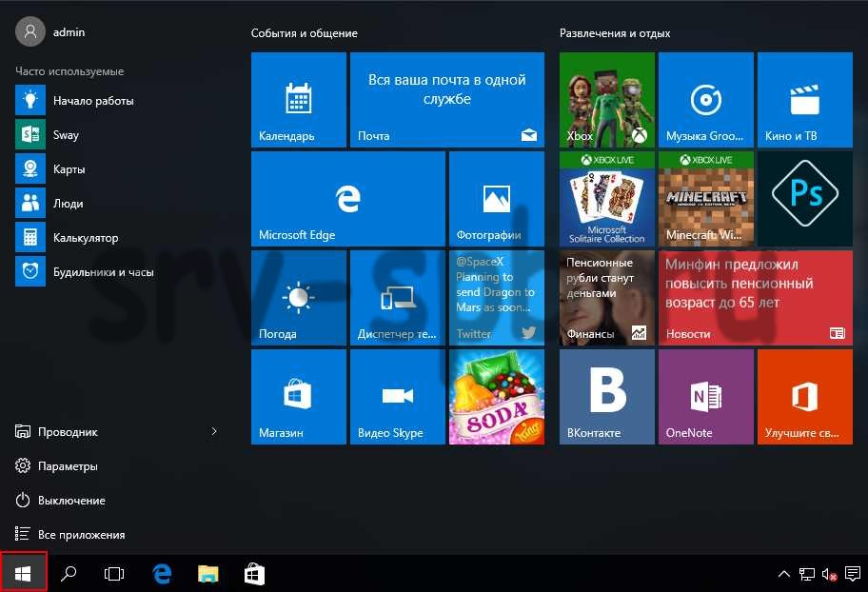Open the ВКонтакте tile
This screenshot has height=592, width=868.
pos(607,397)
